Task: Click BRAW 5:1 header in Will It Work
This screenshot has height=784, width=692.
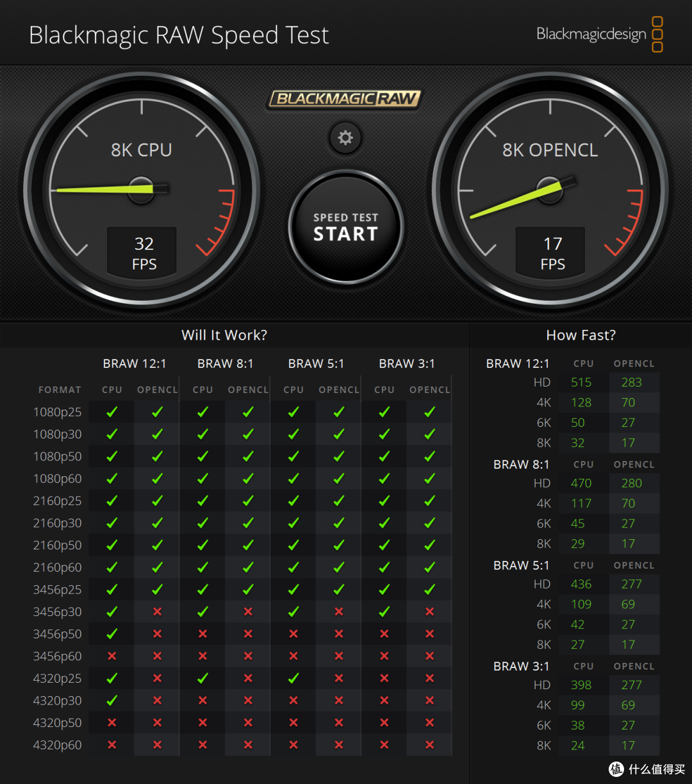Action: pos(316,363)
